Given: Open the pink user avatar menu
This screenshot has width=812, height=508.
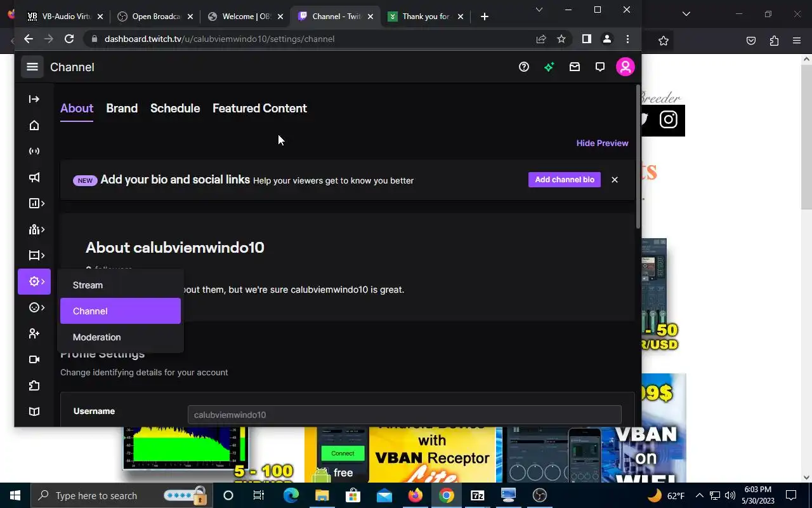Looking at the screenshot, I should (625, 67).
